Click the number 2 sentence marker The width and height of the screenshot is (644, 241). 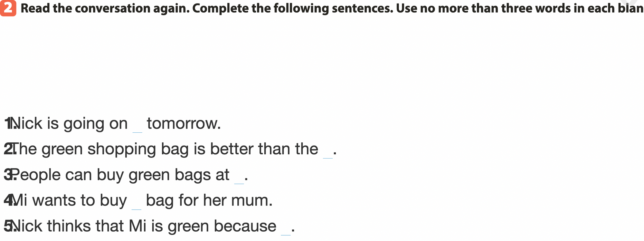(7, 149)
